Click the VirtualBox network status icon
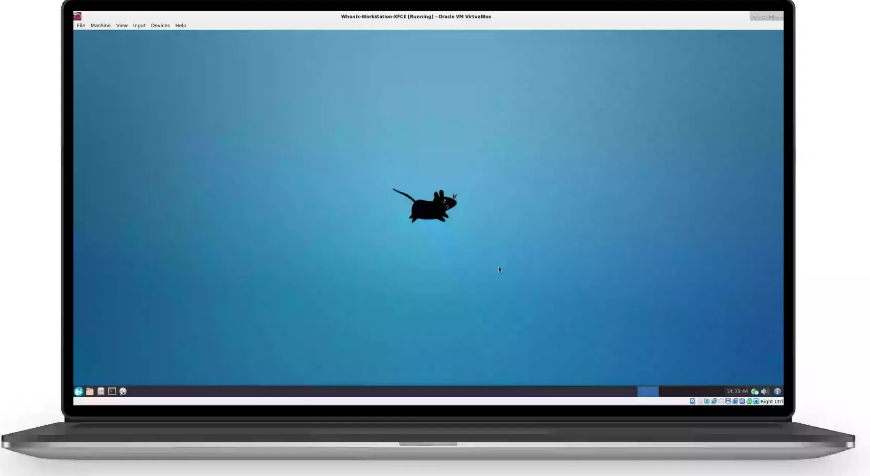 714,401
